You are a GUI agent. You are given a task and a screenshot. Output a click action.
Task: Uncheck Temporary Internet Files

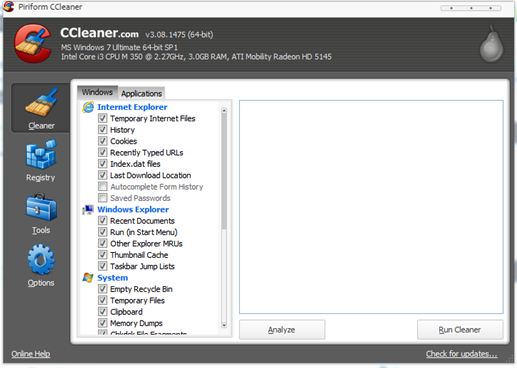point(102,118)
